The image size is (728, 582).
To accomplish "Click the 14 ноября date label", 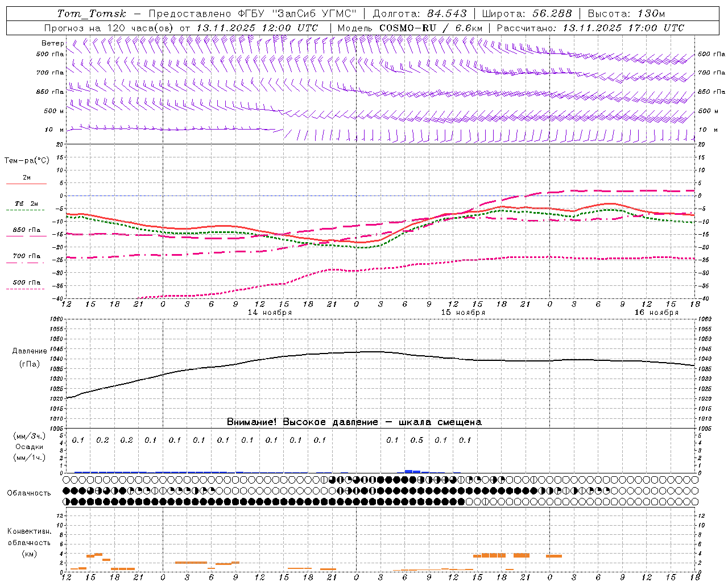I will [x=270, y=313].
